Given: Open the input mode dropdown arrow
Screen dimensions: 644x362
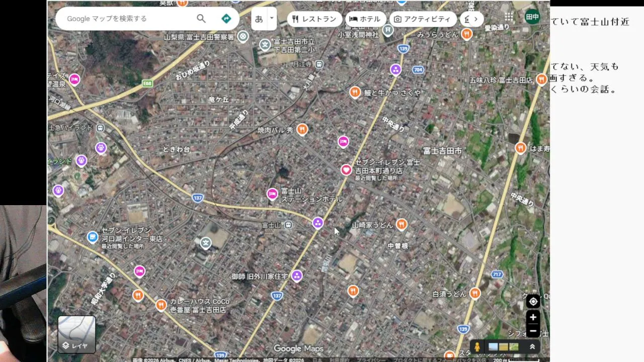Looking at the screenshot, I should coord(272,19).
